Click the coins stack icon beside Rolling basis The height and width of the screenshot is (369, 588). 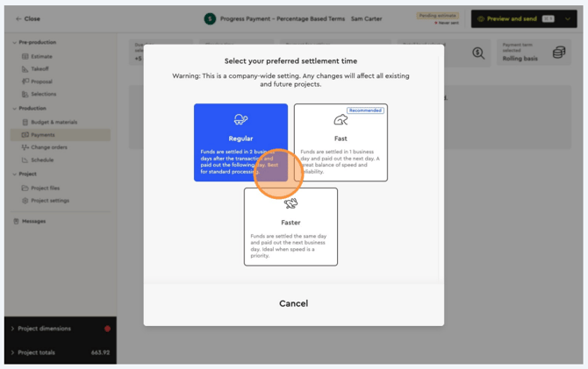558,53
